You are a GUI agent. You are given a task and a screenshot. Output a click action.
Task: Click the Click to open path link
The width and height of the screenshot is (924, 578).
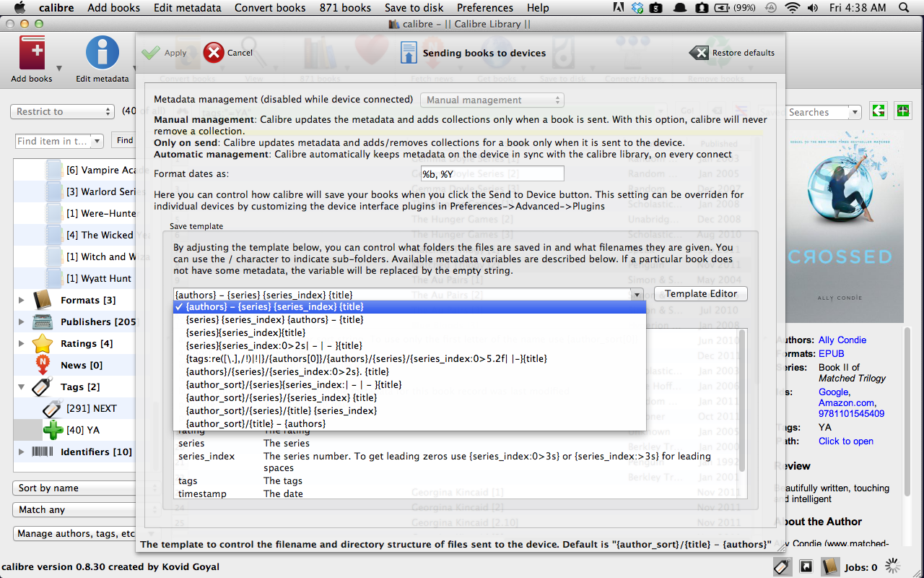coord(845,441)
